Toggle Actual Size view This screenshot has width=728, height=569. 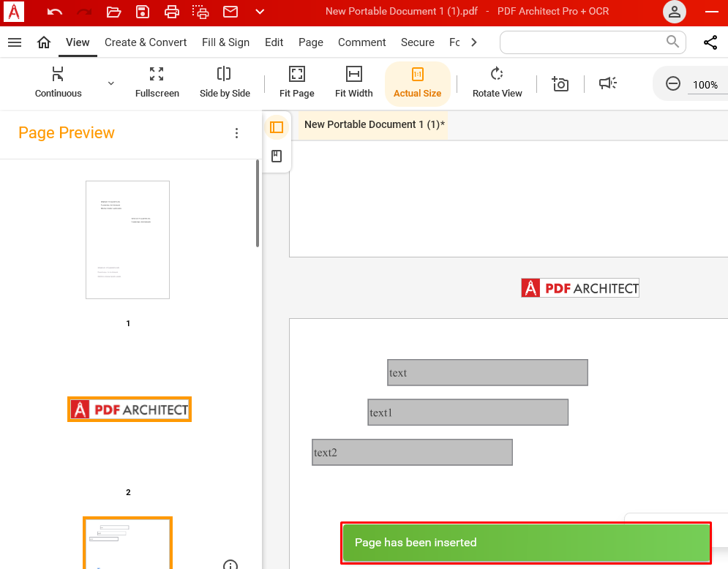417,83
